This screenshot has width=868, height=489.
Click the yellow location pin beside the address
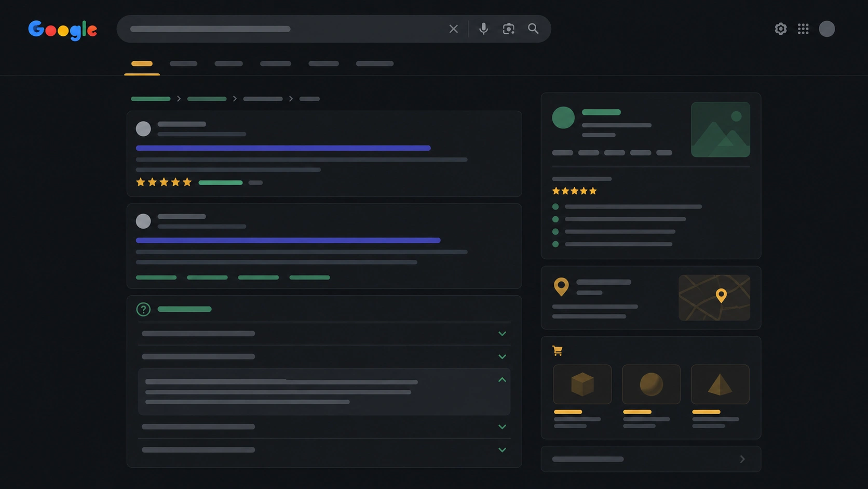561,287
